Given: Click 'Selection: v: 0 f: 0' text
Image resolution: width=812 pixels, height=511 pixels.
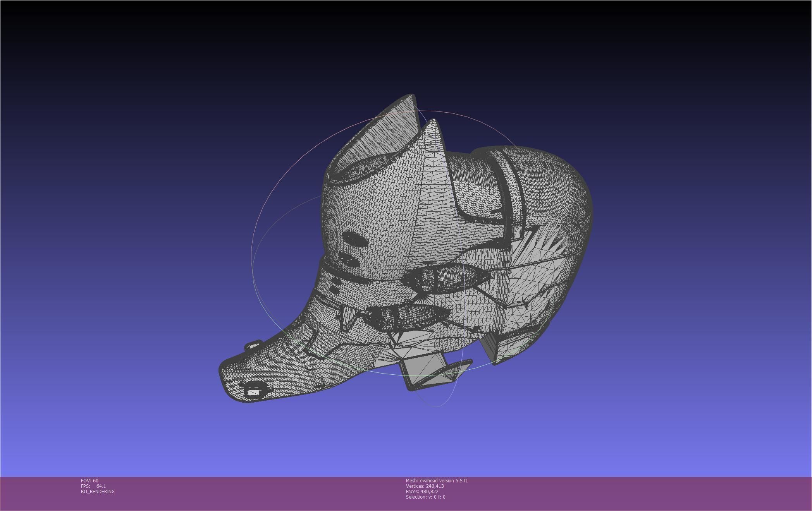Looking at the screenshot, I should point(426,497).
